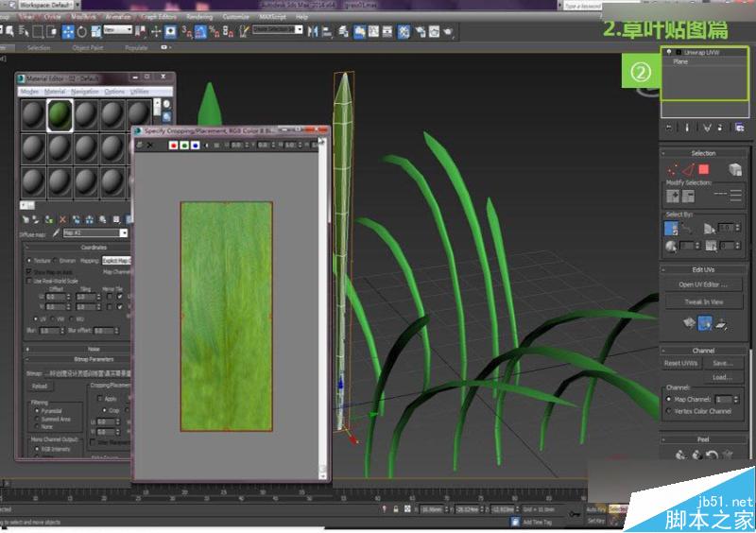Enable red channel in cropping window
Screen dimensions: 756x533
tap(174, 145)
